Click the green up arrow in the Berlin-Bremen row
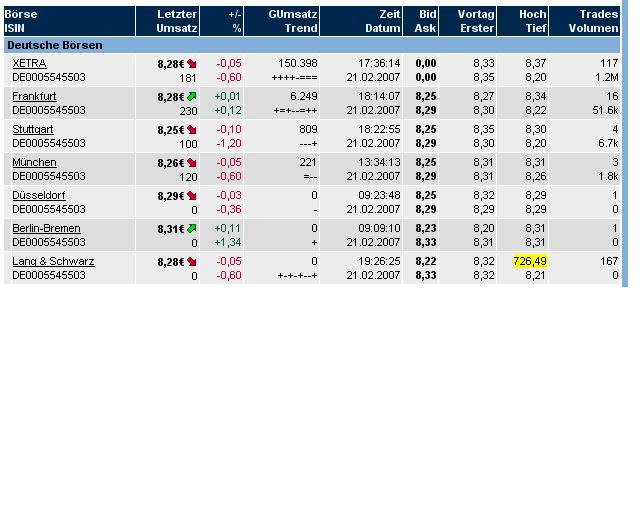Screen dimensions: 640x512 tap(192, 228)
